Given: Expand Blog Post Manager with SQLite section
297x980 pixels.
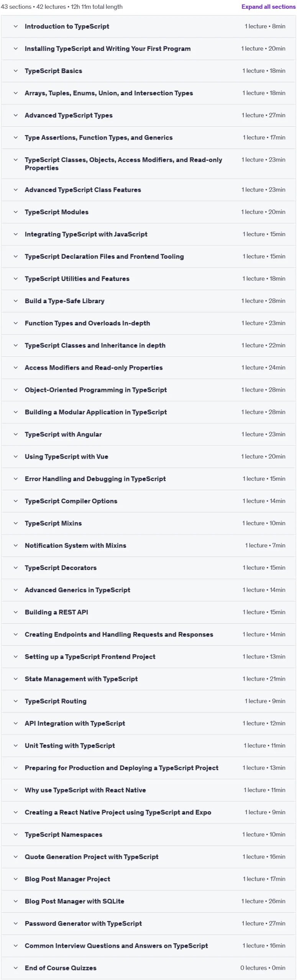Looking at the screenshot, I should [x=148, y=901].
